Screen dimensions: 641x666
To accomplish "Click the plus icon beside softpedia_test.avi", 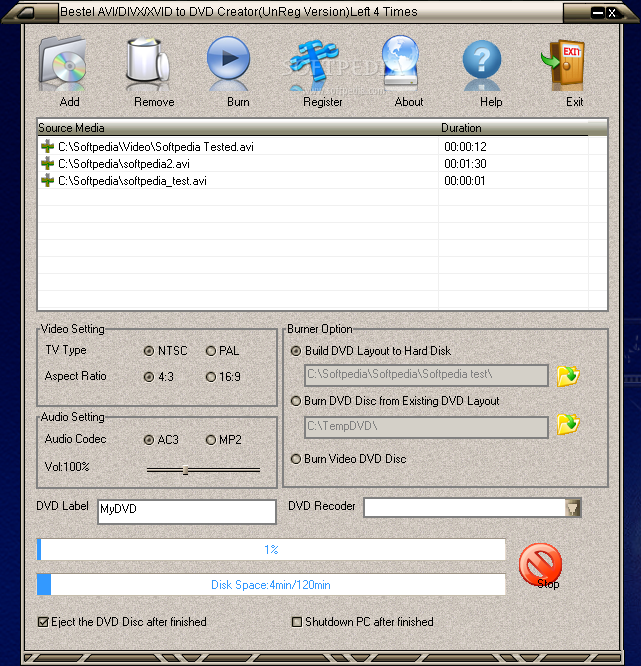I will (x=47, y=181).
